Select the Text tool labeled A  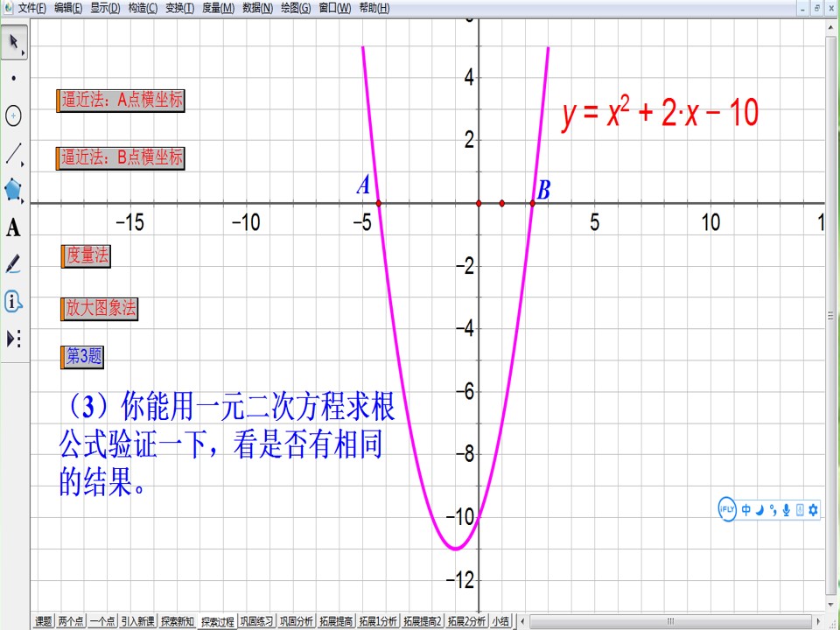[x=14, y=227]
